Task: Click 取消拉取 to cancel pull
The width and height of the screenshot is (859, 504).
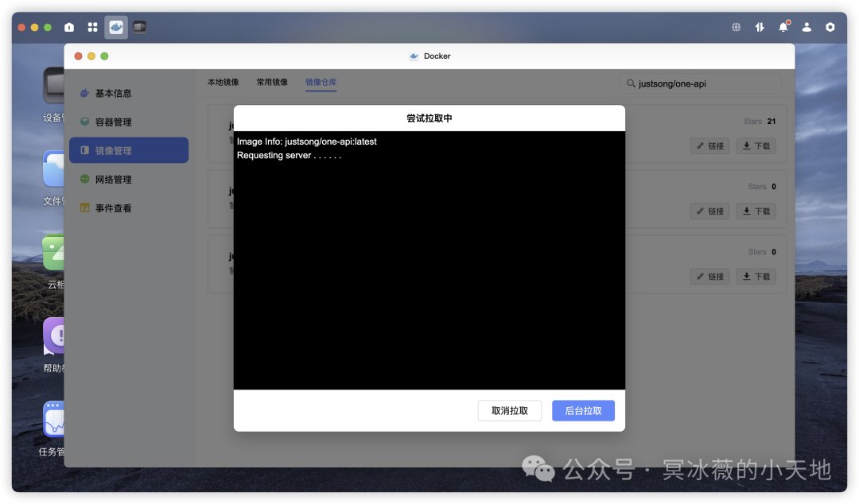Action: point(510,410)
